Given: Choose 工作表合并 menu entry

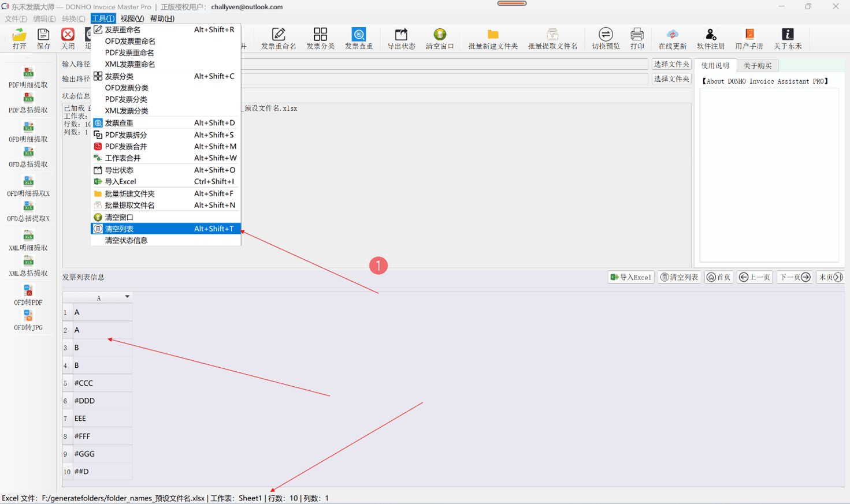Looking at the screenshot, I should (x=166, y=158).
